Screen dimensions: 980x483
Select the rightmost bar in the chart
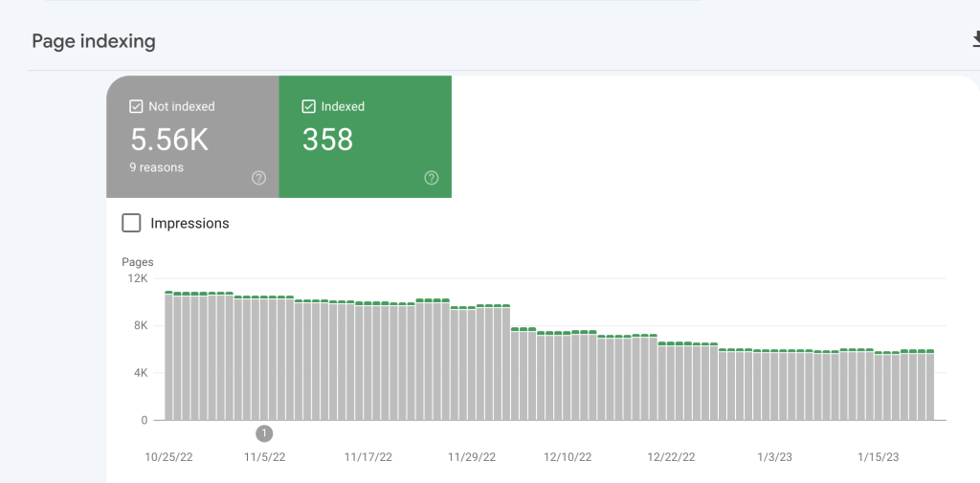(x=930, y=384)
